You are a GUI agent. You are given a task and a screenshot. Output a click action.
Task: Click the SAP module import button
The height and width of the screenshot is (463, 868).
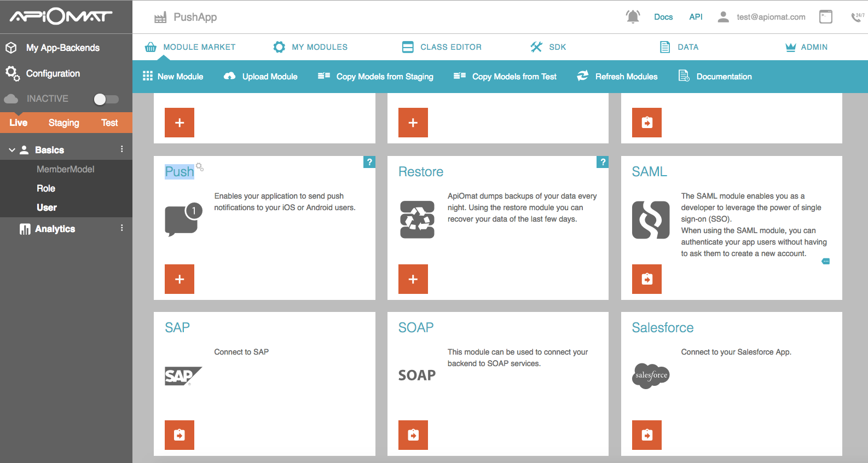(180, 435)
